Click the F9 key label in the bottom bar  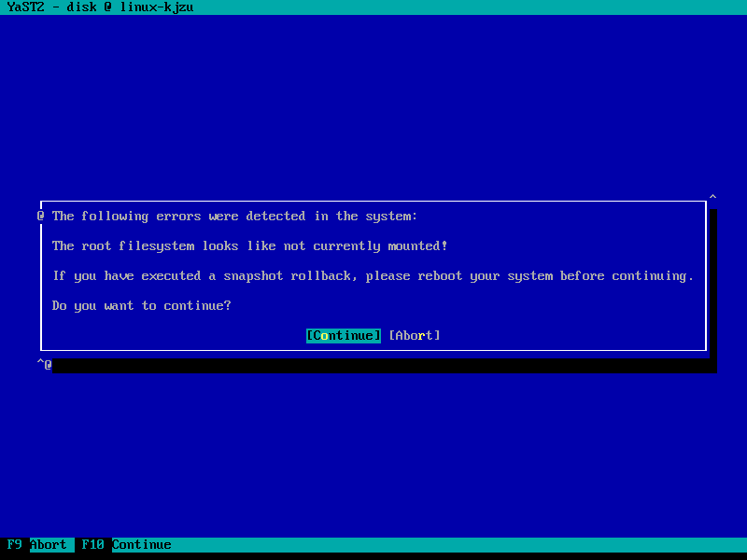click(14, 544)
